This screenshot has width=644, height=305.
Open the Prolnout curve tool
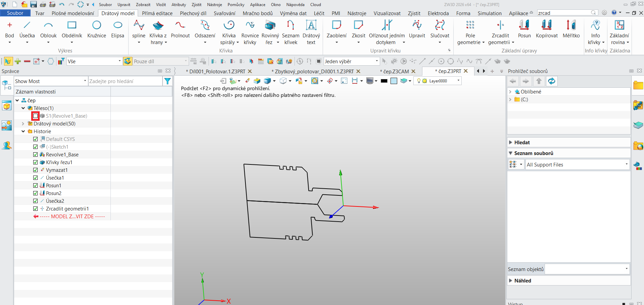point(180,29)
